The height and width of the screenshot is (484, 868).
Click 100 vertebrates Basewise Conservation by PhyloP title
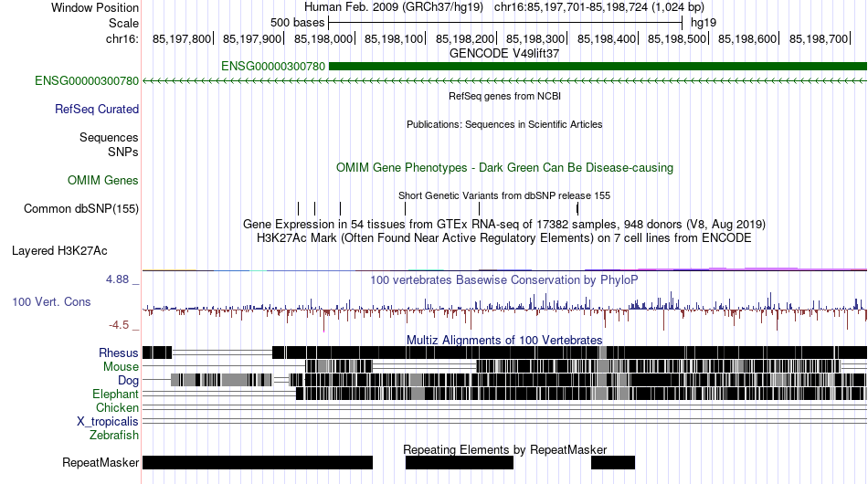point(504,279)
